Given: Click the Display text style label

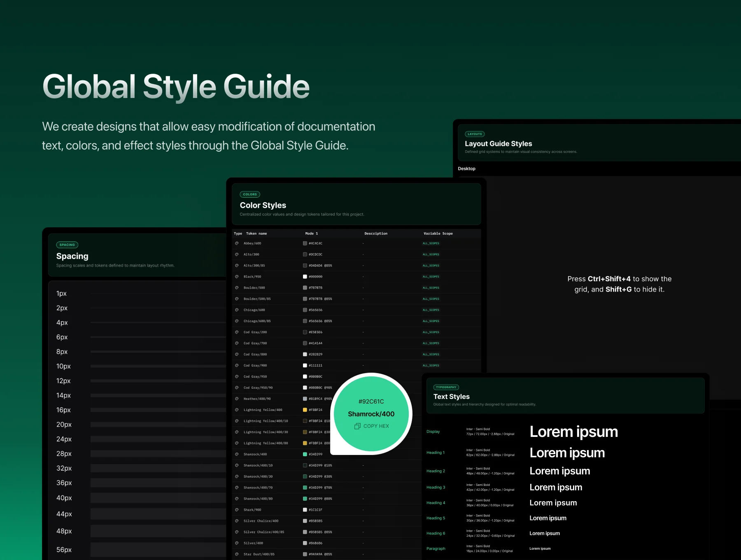Looking at the screenshot, I should tap(433, 432).
